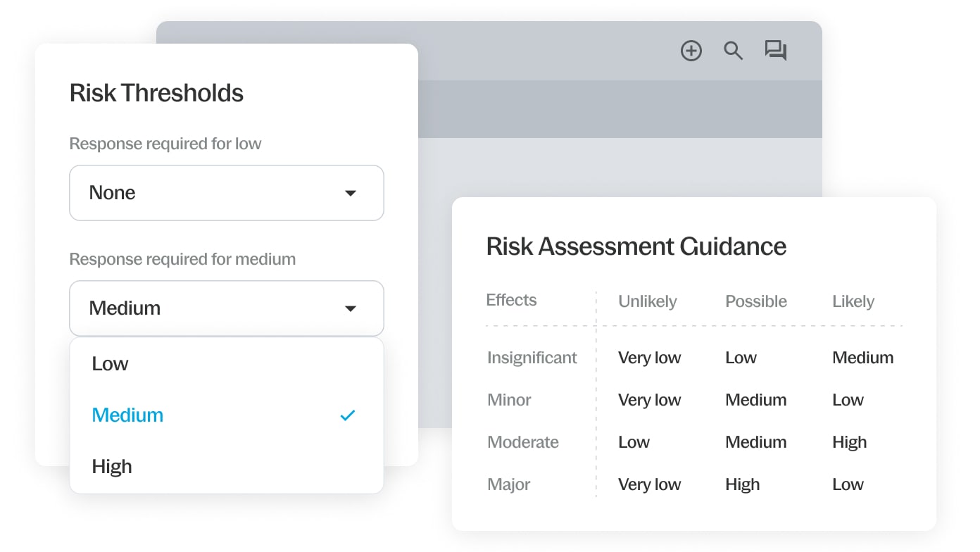This screenshot has height=552, width=980.
Task: Click the arrow on the None dropdown
Action: [x=351, y=193]
